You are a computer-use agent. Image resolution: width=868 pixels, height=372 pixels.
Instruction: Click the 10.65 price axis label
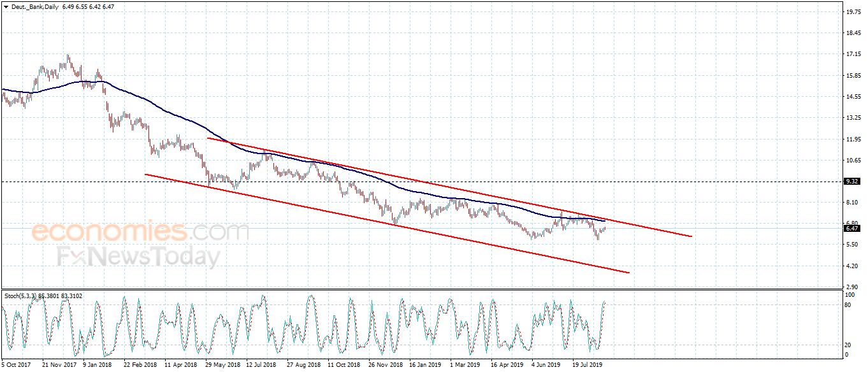pos(854,160)
